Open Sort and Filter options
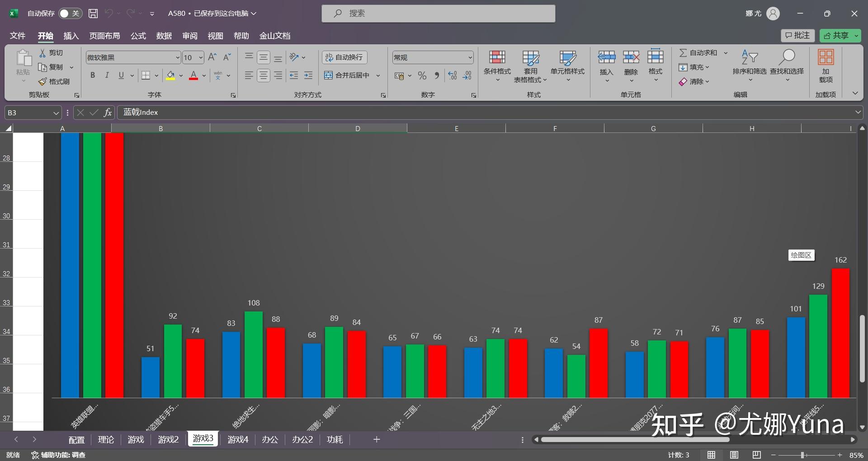Viewport: 868px width, 461px height. click(750, 66)
